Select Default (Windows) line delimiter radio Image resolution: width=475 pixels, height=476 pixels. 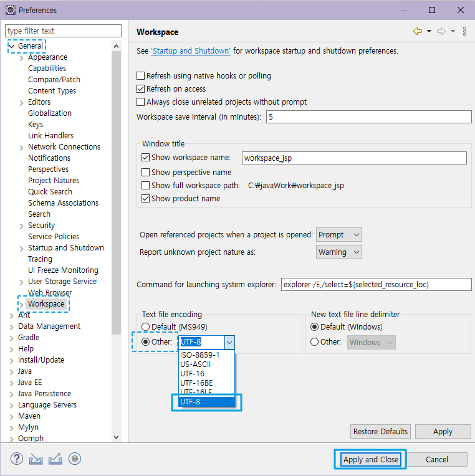point(314,326)
